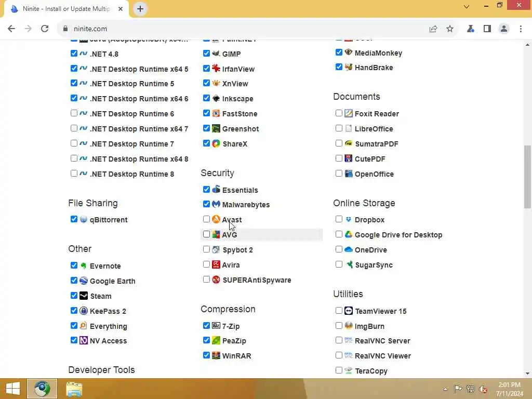The height and width of the screenshot is (399, 532).
Task: Click the Google Earth icon
Action: pyautogui.click(x=84, y=281)
